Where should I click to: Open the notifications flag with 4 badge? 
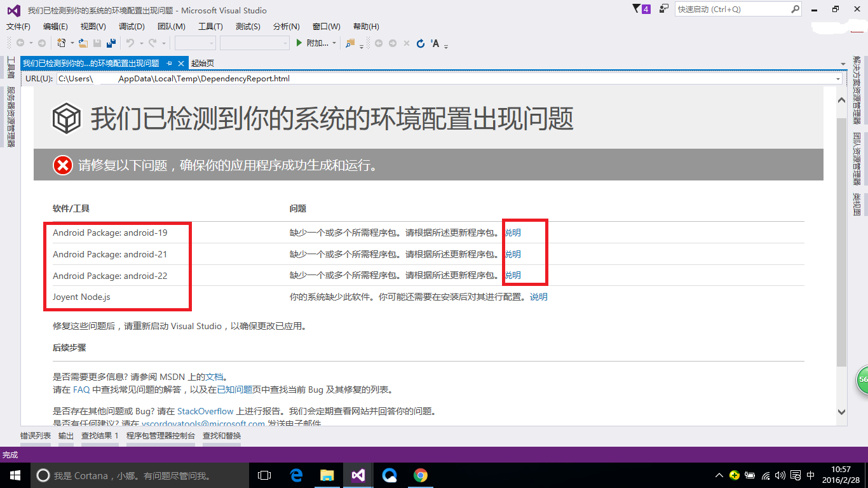pos(642,9)
